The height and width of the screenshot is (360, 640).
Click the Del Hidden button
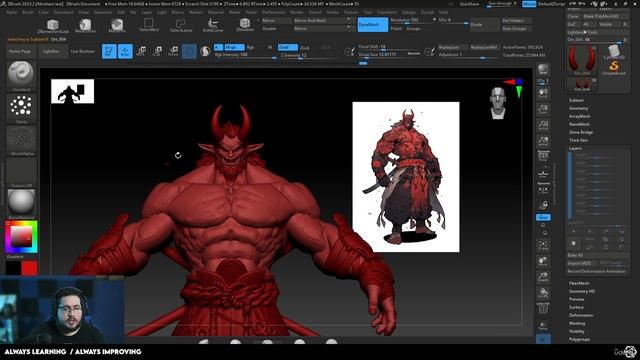[x=516, y=20]
